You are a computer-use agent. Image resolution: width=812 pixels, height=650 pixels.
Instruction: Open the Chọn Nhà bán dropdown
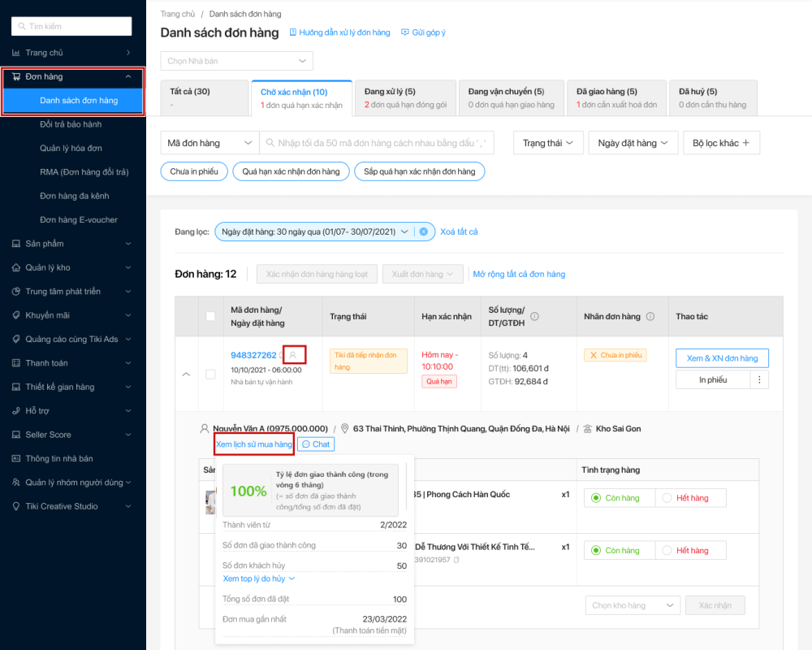(x=236, y=61)
